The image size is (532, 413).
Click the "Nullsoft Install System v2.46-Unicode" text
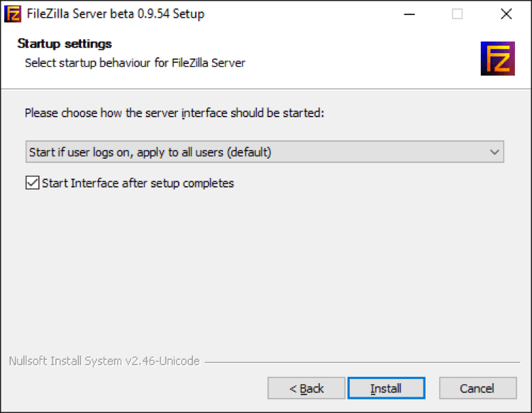click(104, 361)
